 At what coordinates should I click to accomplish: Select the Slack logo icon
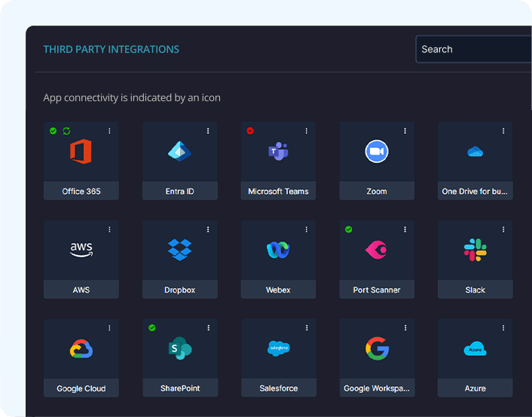[x=475, y=250]
